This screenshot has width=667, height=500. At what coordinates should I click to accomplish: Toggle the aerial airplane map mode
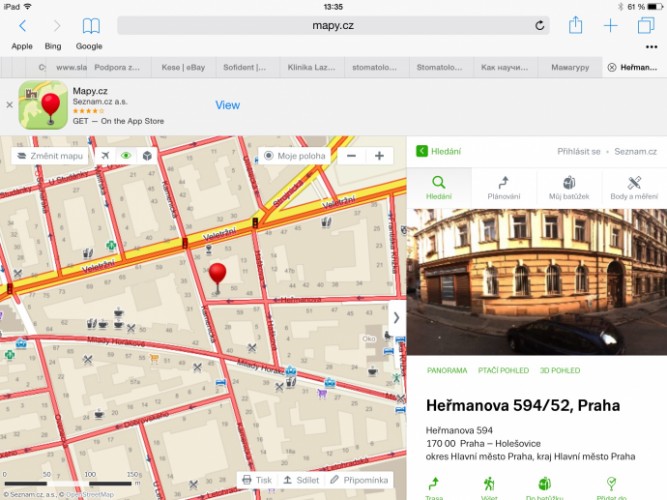pyautogui.click(x=105, y=156)
